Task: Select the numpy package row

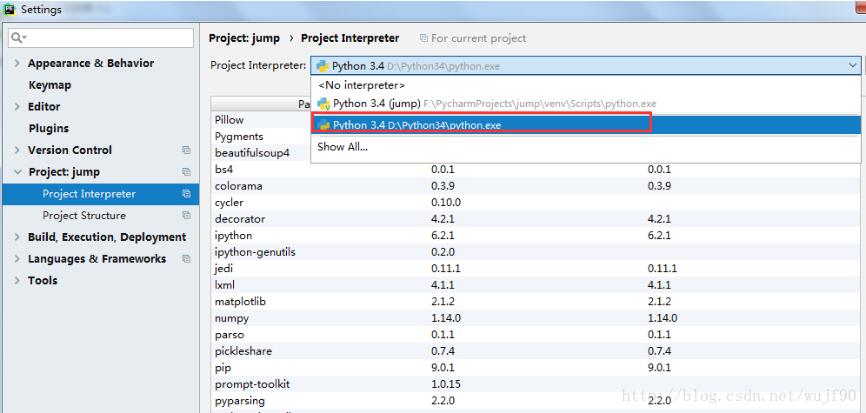Action: click(x=535, y=318)
